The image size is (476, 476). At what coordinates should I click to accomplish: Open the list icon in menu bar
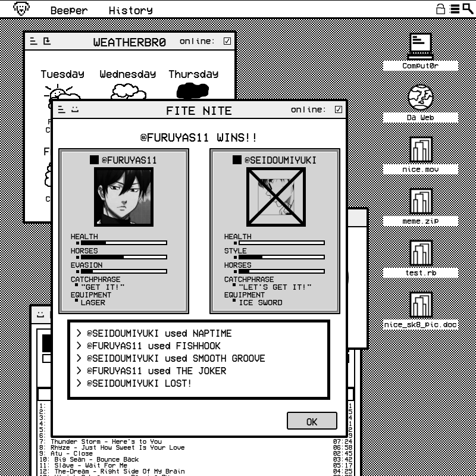(454, 9)
